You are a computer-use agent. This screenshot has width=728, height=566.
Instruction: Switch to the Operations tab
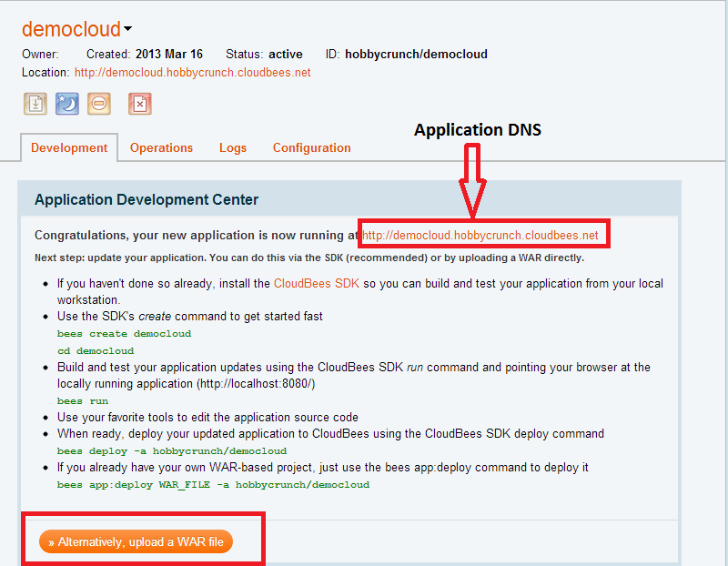pos(161,147)
